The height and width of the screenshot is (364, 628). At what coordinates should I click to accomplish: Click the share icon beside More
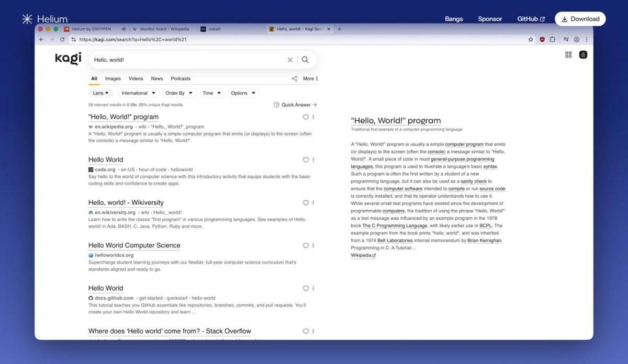point(295,78)
